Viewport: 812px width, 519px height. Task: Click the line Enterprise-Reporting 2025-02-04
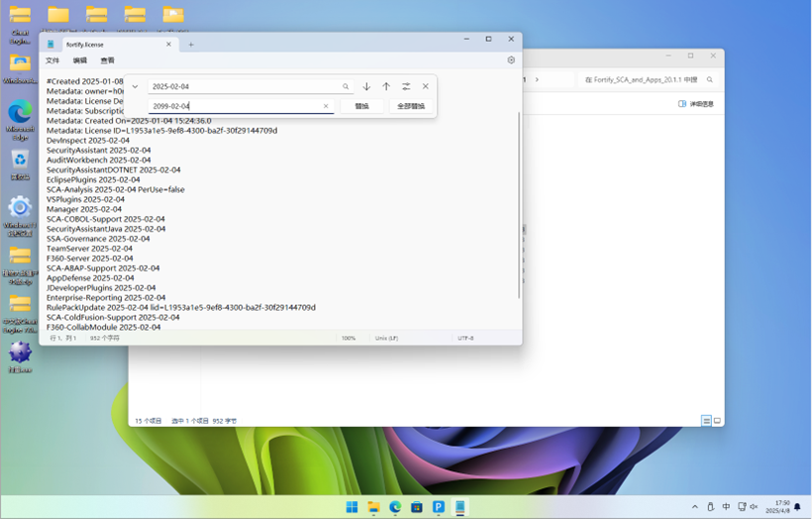(x=106, y=298)
